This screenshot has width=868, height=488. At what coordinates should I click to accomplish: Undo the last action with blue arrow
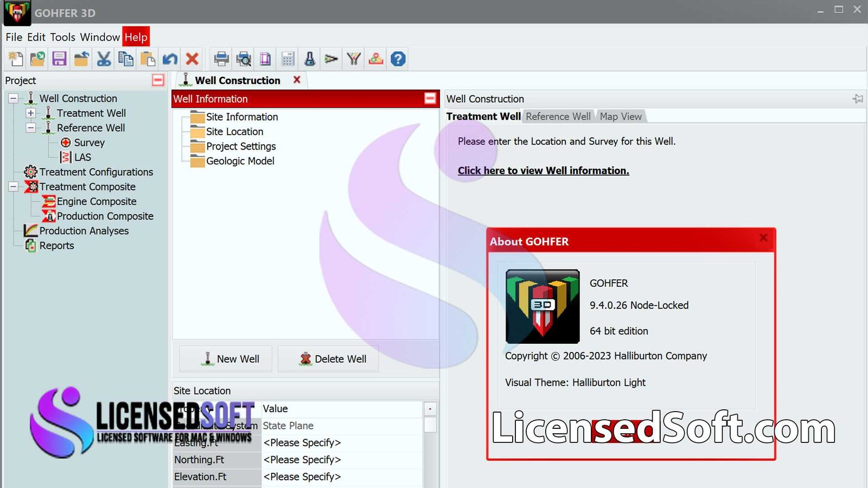[x=170, y=59]
